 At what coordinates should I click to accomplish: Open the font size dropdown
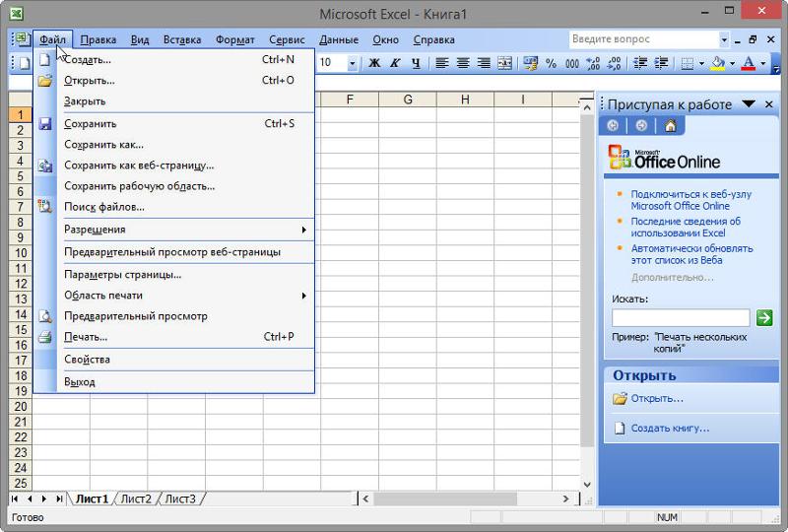pyautogui.click(x=353, y=63)
